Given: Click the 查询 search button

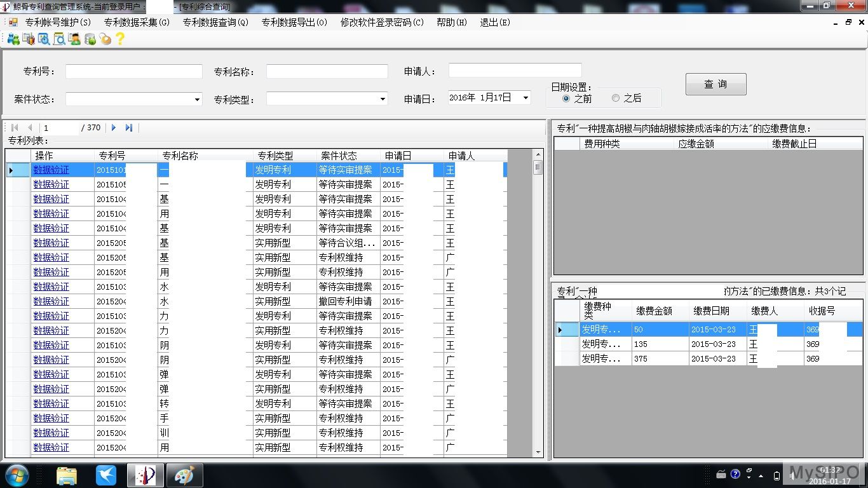Looking at the screenshot, I should (x=715, y=85).
